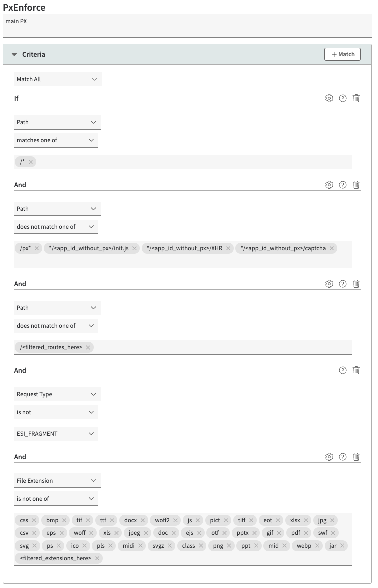Open the 'matches one of' operator dropdown
The height and width of the screenshot is (588, 378).
[56, 140]
